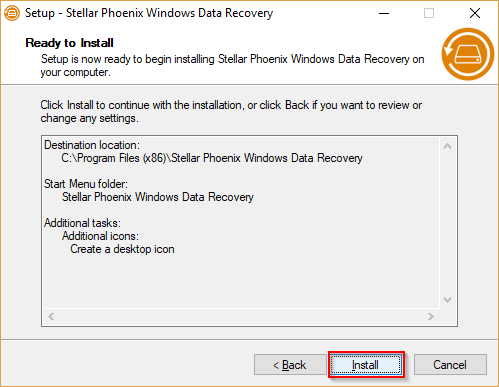This screenshot has height=387, width=499.
Task: Click the left arrow of the horizontal scrollbar
Action: click(x=51, y=316)
